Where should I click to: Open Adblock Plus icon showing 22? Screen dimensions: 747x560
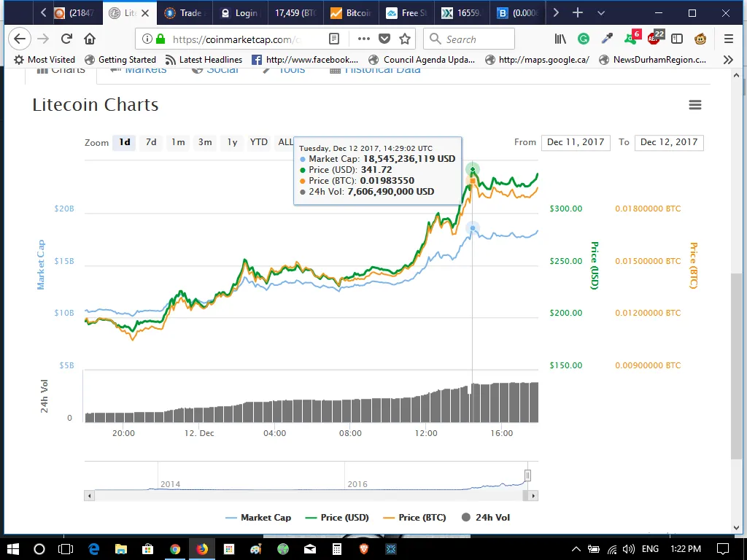[x=656, y=38]
